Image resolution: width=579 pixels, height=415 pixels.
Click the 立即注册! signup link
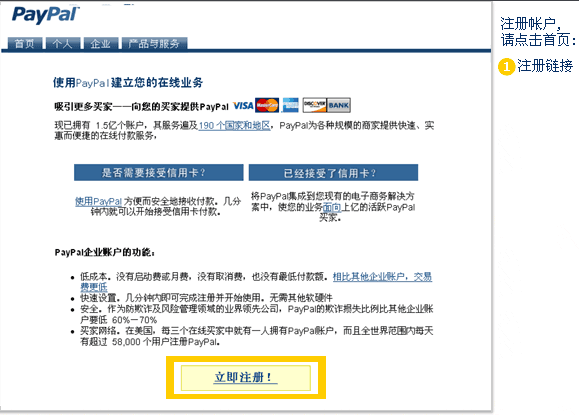pyautogui.click(x=246, y=378)
